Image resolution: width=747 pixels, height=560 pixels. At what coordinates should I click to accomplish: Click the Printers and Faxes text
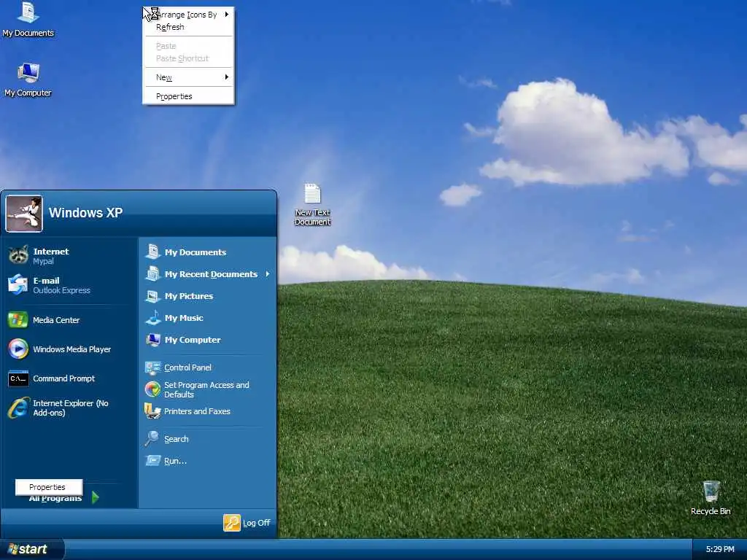pyautogui.click(x=197, y=411)
